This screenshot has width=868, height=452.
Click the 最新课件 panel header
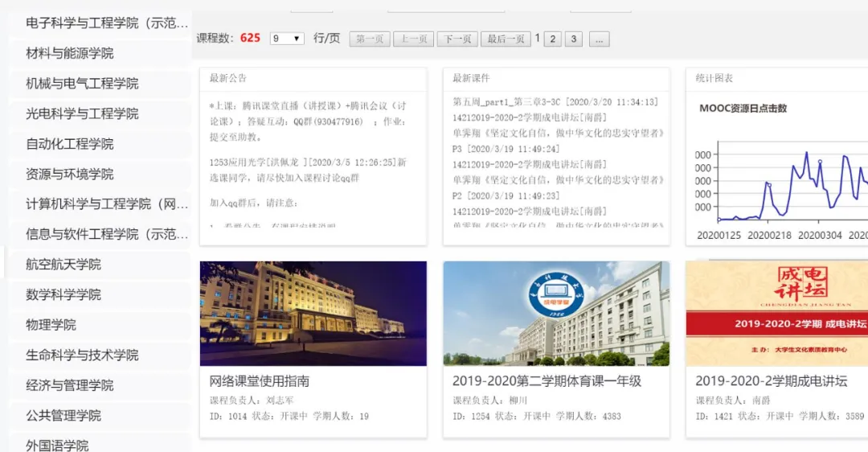coord(556,79)
